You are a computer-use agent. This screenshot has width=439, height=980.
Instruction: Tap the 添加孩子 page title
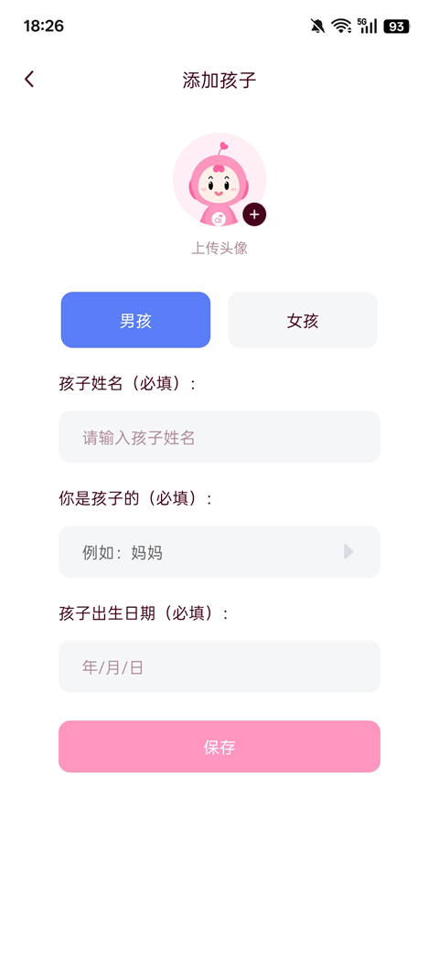(x=219, y=80)
